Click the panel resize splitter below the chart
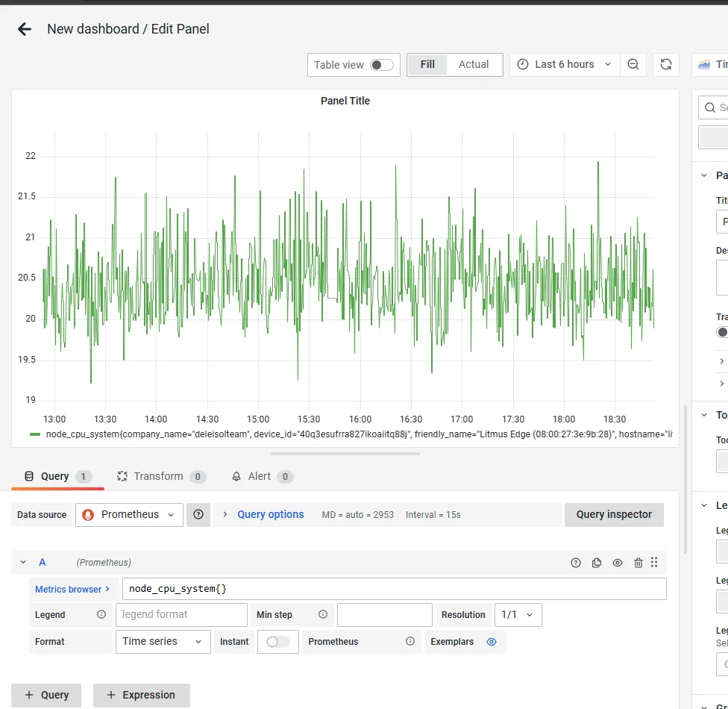 click(x=345, y=454)
